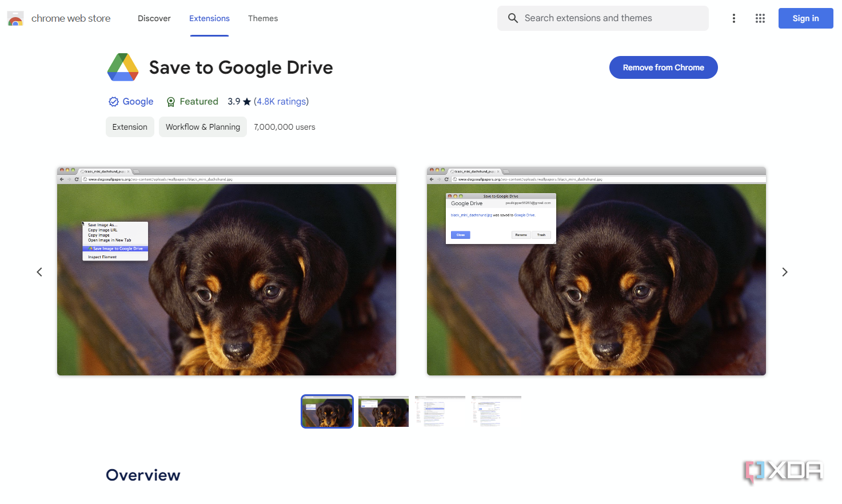Click the Featured badge icon
Image resolution: width=842 pixels, height=504 pixels.
[x=171, y=102]
